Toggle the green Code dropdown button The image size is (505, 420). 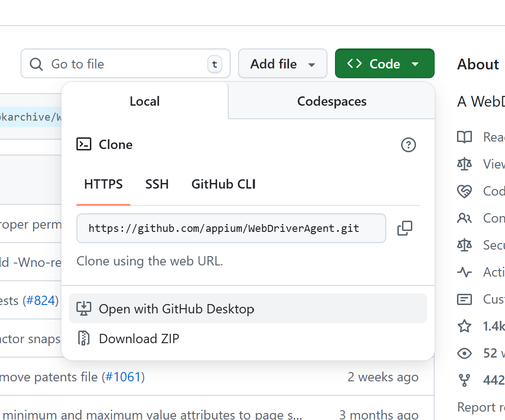384,64
